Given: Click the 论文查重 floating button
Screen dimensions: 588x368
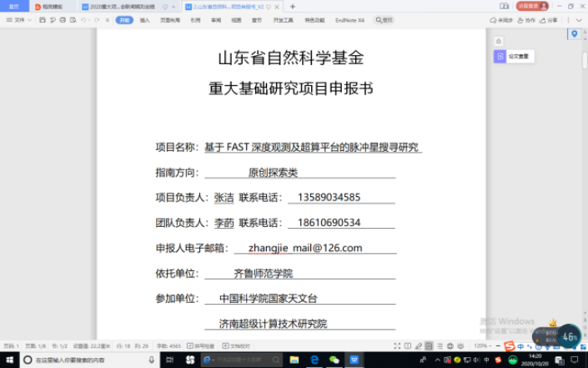Looking at the screenshot, I should [x=514, y=57].
